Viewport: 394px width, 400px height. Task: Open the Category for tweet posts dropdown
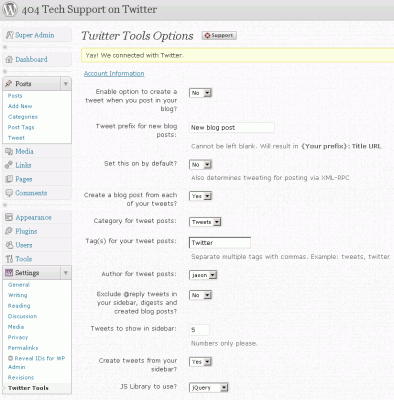click(205, 222)
